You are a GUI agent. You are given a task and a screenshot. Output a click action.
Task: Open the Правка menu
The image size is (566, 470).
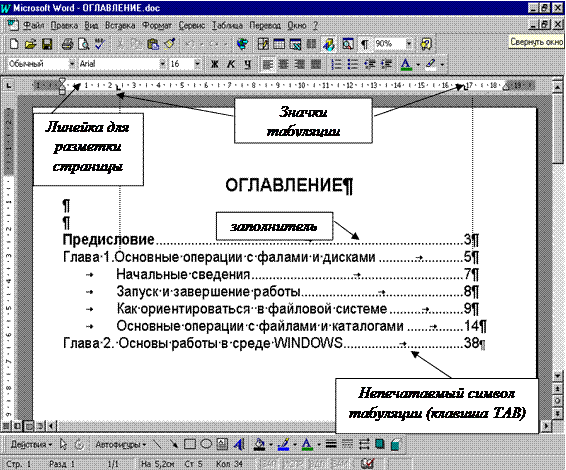(x=64, y=26)
